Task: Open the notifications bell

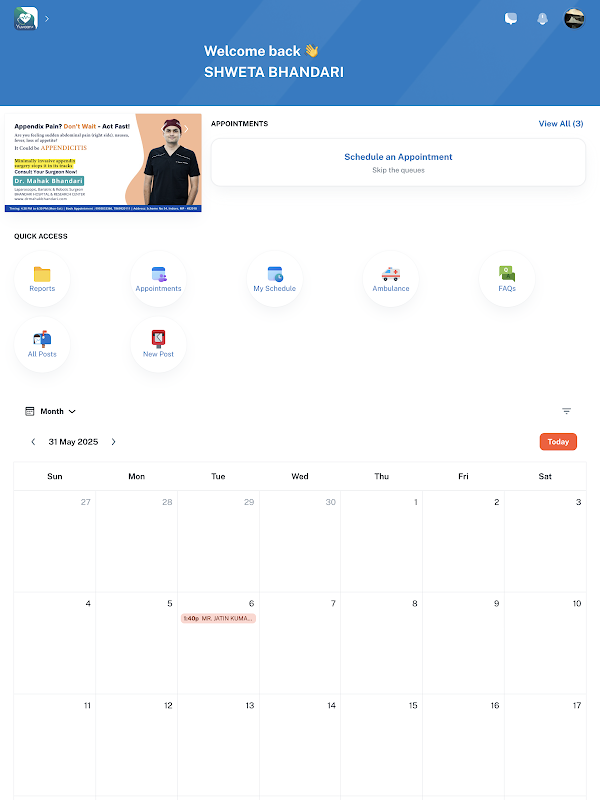Action: click(x=542, y=19)
